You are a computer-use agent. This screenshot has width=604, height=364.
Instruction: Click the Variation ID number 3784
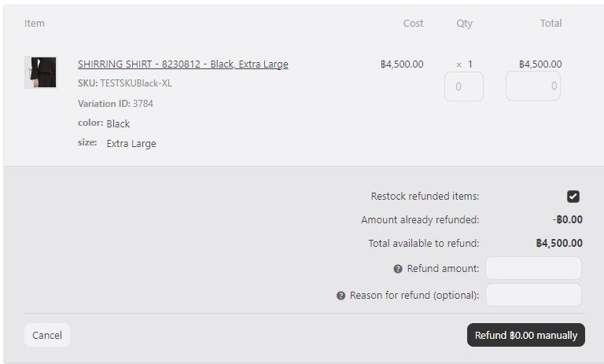click(143, 103)
